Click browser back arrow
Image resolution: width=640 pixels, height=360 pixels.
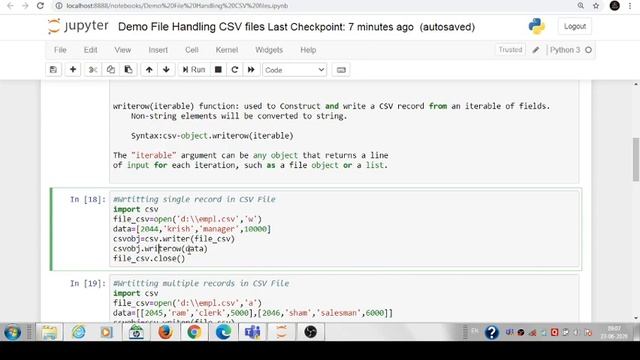(x=10, y=6)
